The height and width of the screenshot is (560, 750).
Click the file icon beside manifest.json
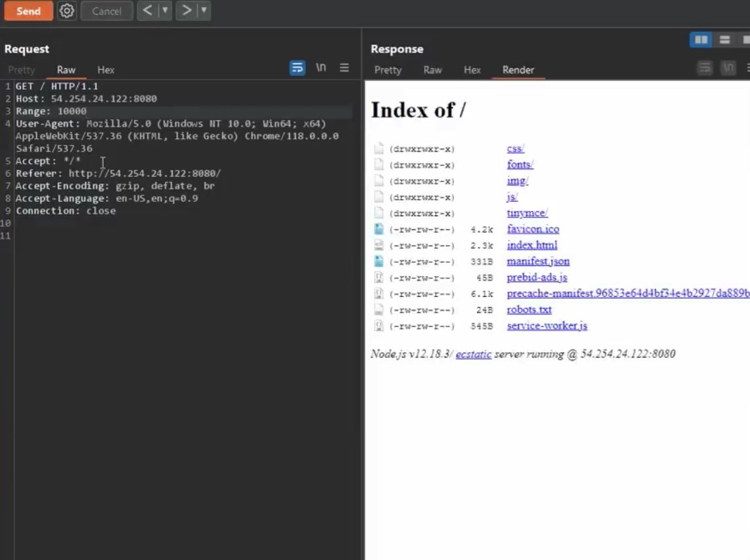(379, 261)
